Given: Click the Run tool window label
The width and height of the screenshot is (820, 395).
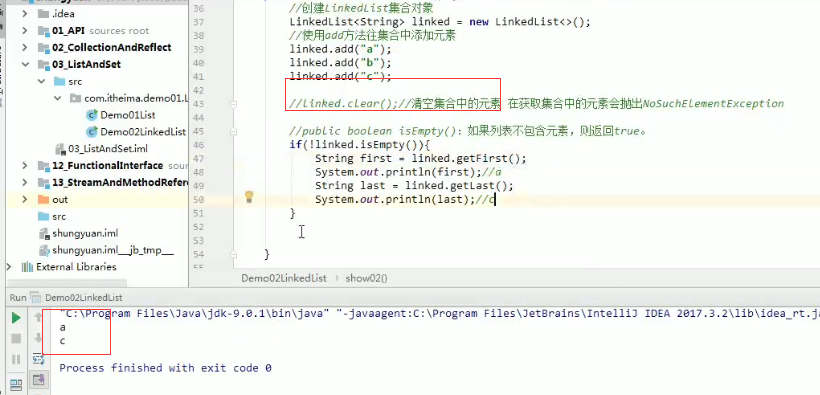Looking at the screenshot, I should click(17, 297).
